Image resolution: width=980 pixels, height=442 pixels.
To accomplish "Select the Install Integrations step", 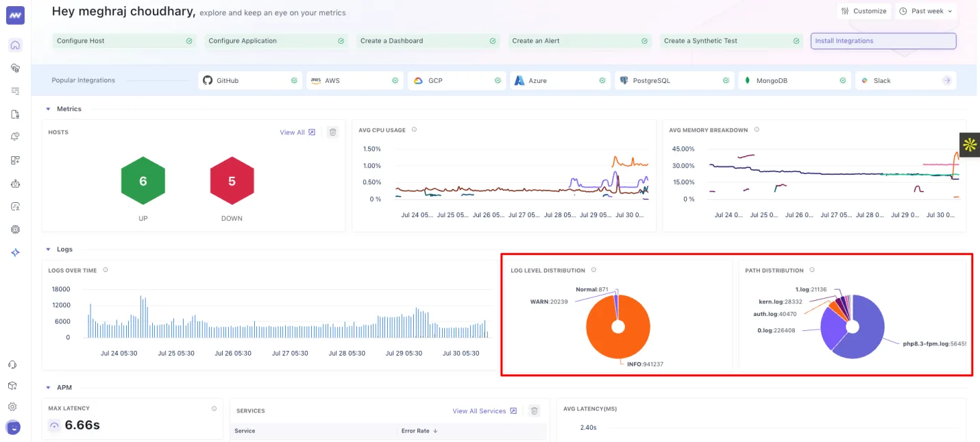I will tap(883, 41).
